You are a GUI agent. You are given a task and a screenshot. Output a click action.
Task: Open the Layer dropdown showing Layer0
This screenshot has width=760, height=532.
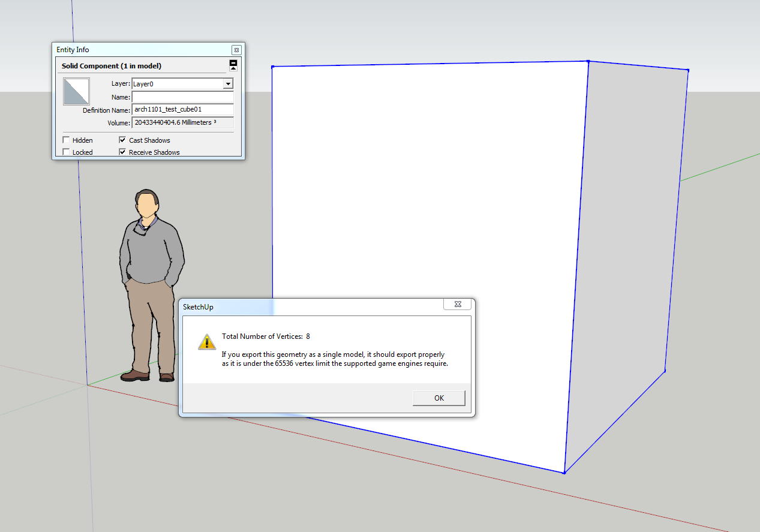(x=228, y=84)
